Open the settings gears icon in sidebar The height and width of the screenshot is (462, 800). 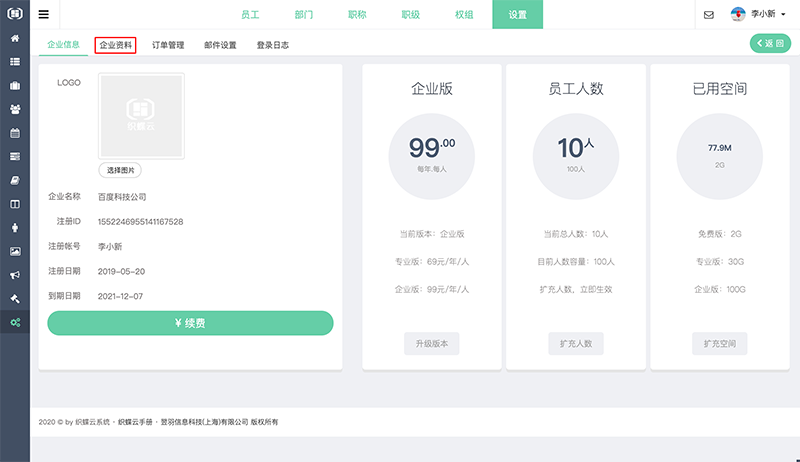[15, 322]
